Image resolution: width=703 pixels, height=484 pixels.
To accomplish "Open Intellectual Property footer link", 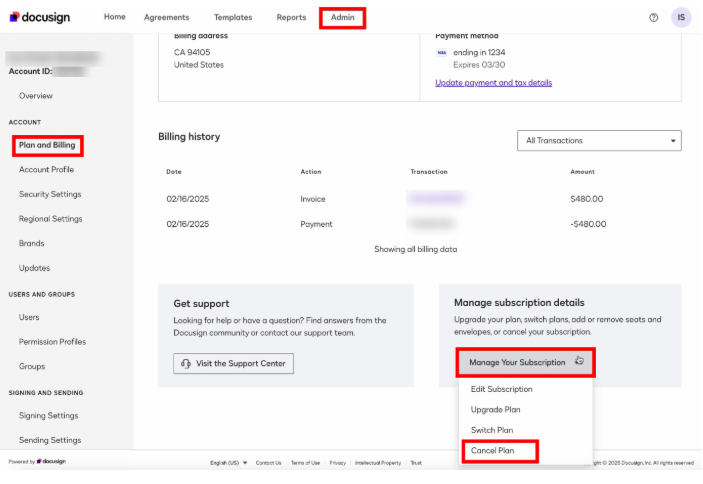I will pyautogui.click(x=378, y=463).
